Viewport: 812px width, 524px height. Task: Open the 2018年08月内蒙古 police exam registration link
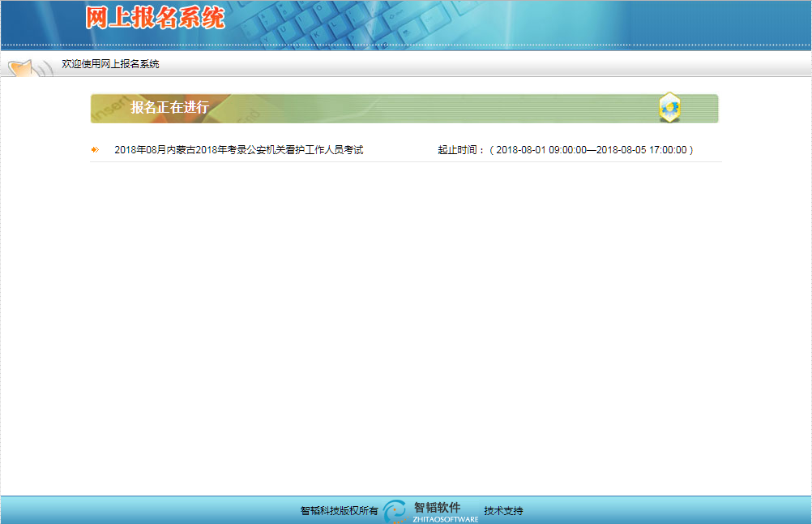click(x=238, y=150)
